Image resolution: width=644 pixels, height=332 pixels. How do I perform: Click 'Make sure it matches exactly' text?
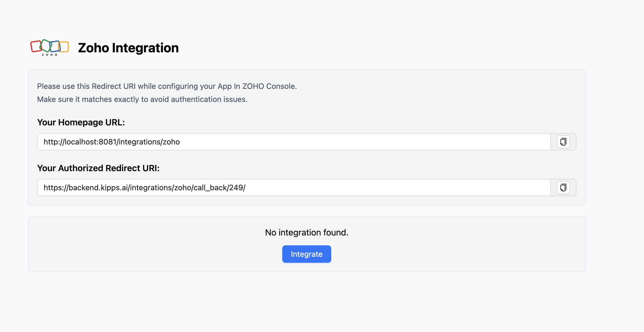142,99
